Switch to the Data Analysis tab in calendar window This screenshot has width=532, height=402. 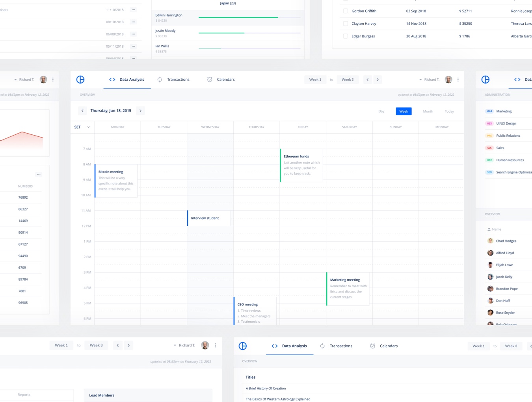(x=127, y=80)
